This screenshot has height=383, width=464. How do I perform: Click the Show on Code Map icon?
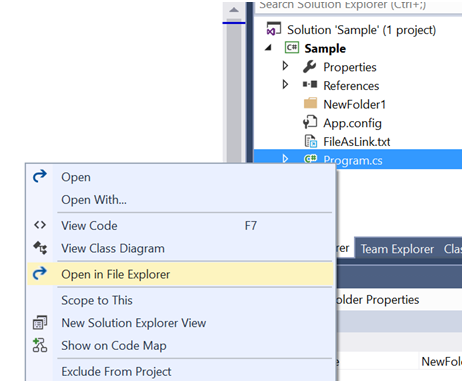[40, 345]
